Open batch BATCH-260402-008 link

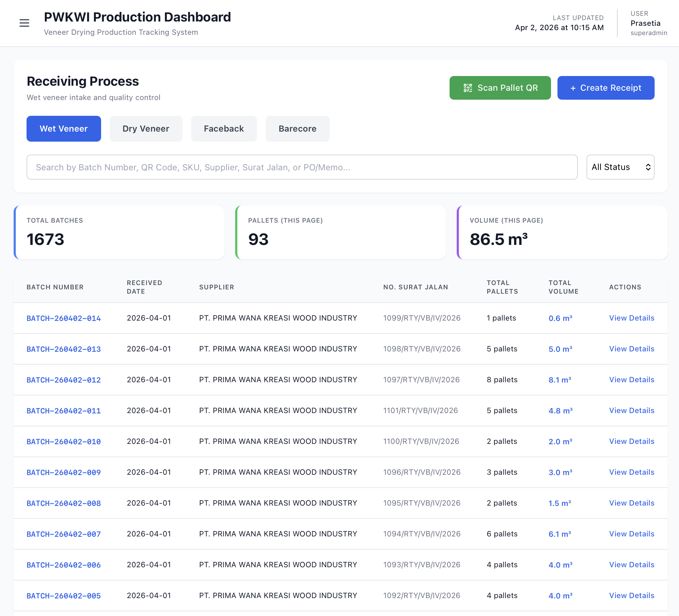coord(64,503)
